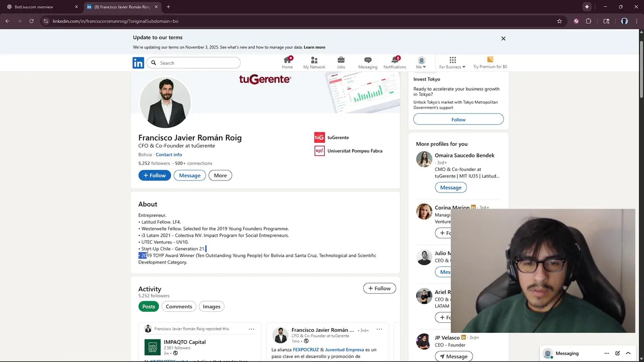Select the Images activity filter
Image resolution: width=644 pixels, height=362 pixels.
point(211,307)
